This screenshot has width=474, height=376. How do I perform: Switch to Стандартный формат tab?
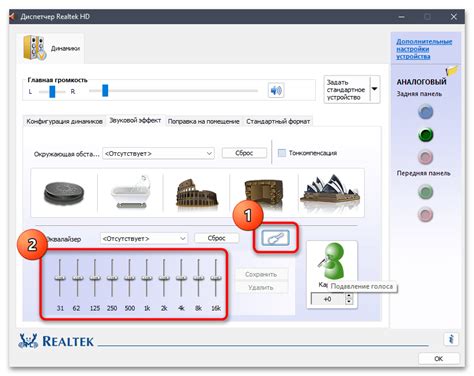click(278, 121)
